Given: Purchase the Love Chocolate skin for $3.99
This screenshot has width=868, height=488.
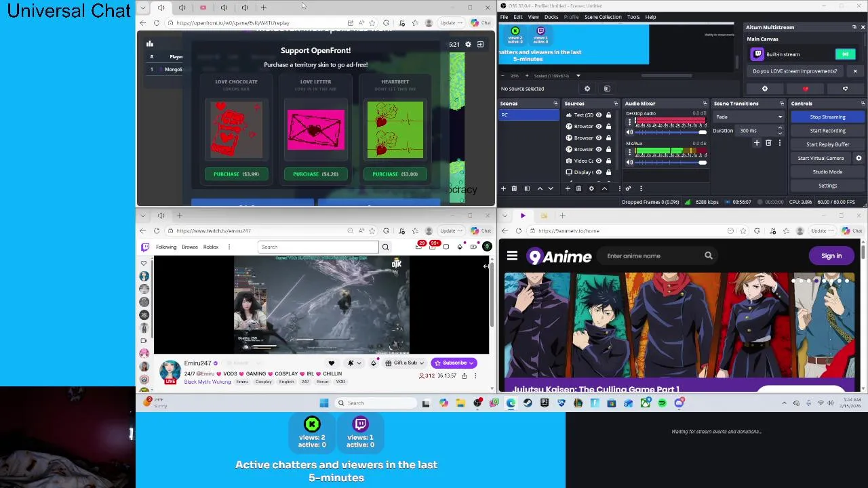Looking at the screenshot, I should point(236,174).
